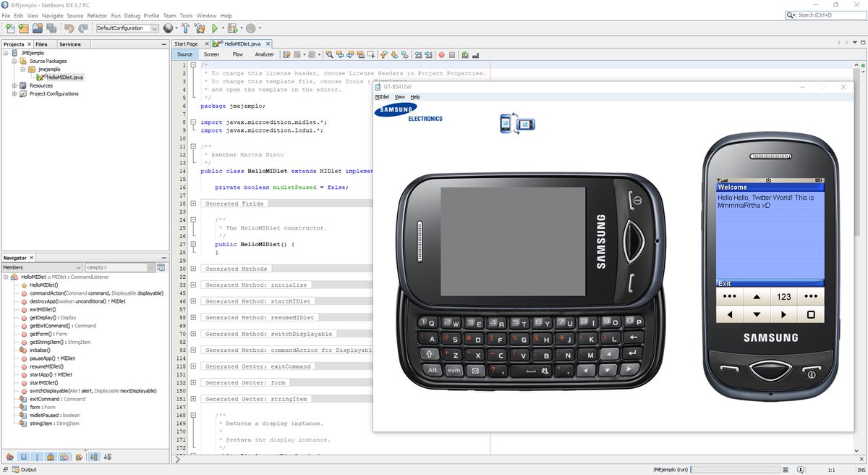The height and width of the screenshot is (475, 868).
Task: Open the Start Page editor tab
Action: pyautogui.click(x=187, y=44)
